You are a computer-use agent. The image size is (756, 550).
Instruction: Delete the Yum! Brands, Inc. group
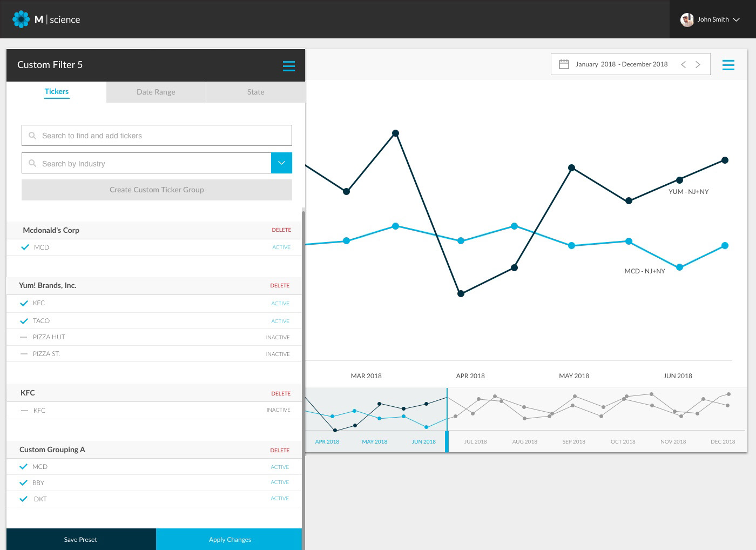tap(280, 285)
